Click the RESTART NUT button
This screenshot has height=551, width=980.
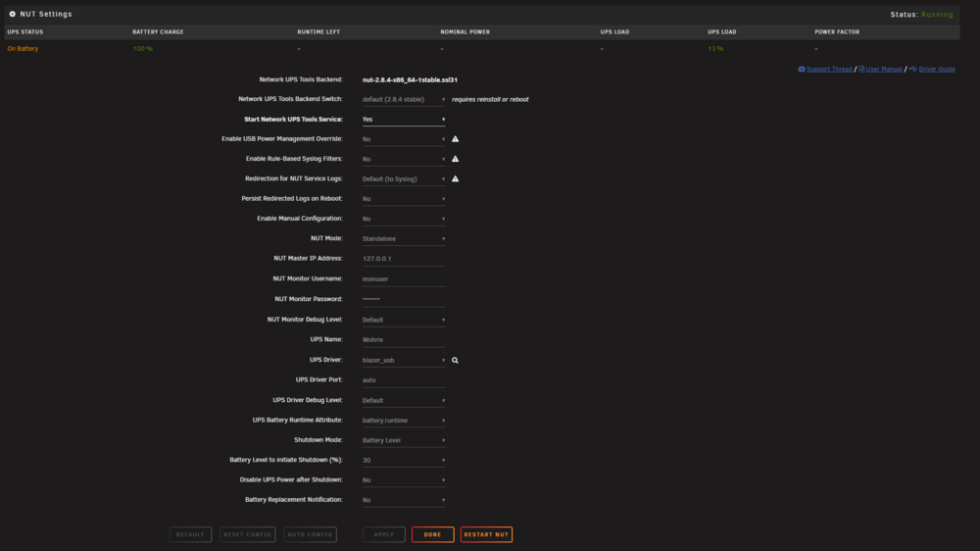click(486, 534)
